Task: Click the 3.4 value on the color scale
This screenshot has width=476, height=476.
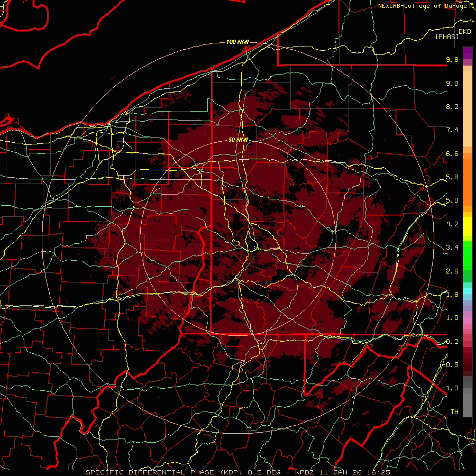Action: click(452, 248)
